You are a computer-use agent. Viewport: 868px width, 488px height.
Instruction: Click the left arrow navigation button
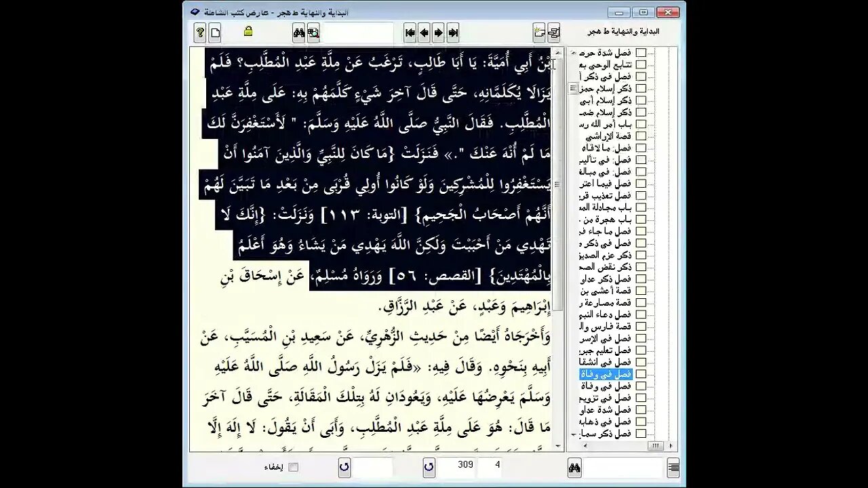(x=425, y=32)
